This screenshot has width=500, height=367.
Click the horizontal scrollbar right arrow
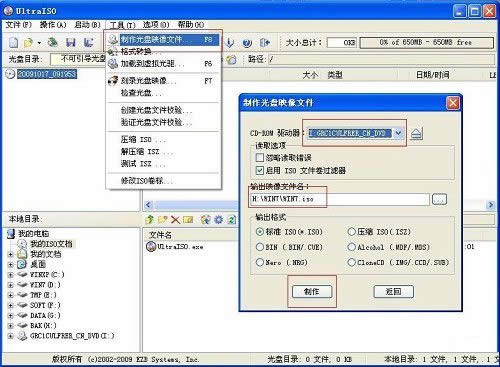point(490,205)
